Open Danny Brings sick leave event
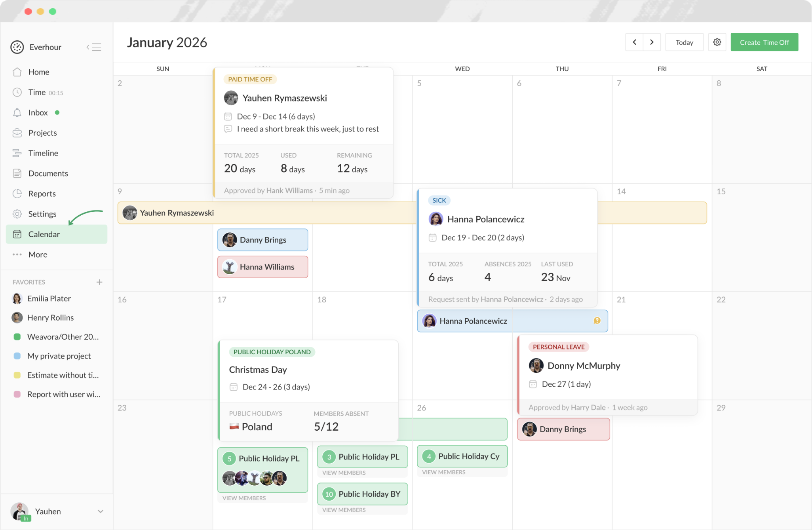 click(x=262, y=240)
